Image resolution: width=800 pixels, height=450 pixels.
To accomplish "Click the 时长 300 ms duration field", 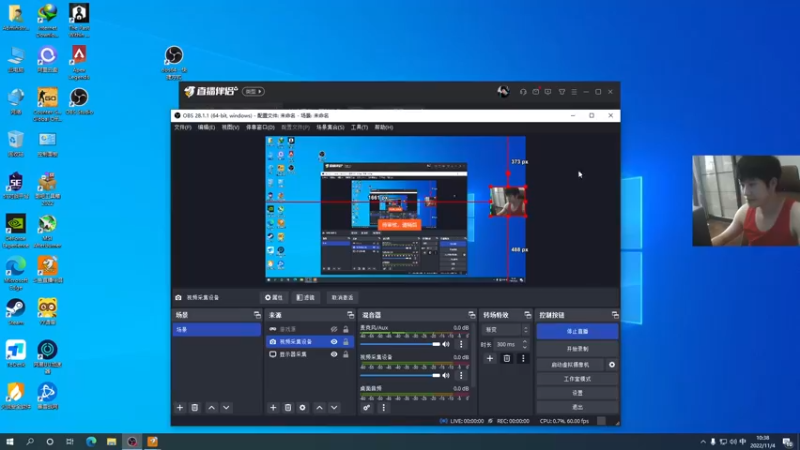I will tap(507, 344).
